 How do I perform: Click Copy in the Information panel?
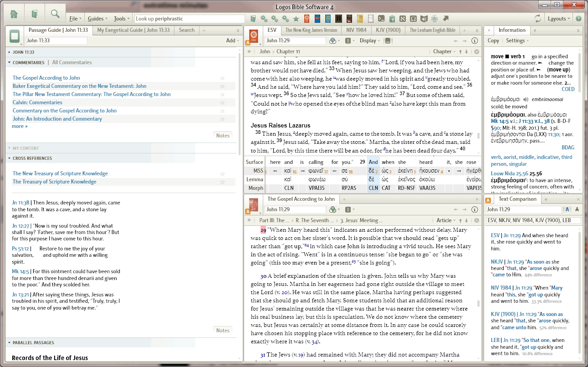(493, 41)
